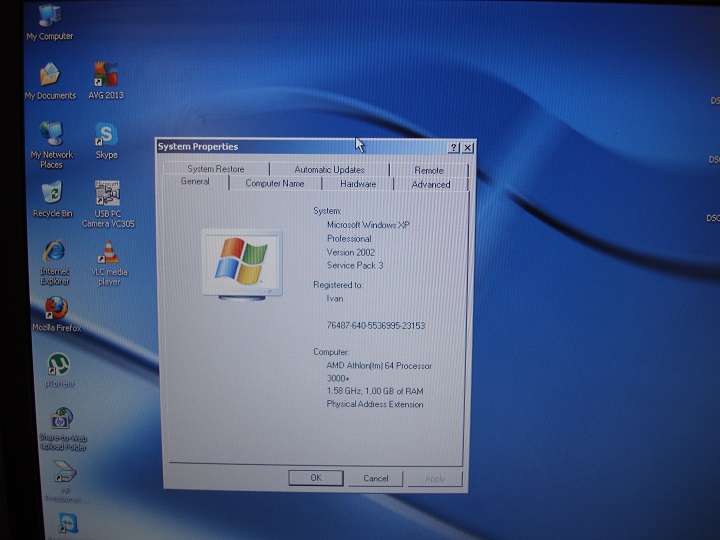
Task: Go to the Hardware tab
Action: (358, 184)
